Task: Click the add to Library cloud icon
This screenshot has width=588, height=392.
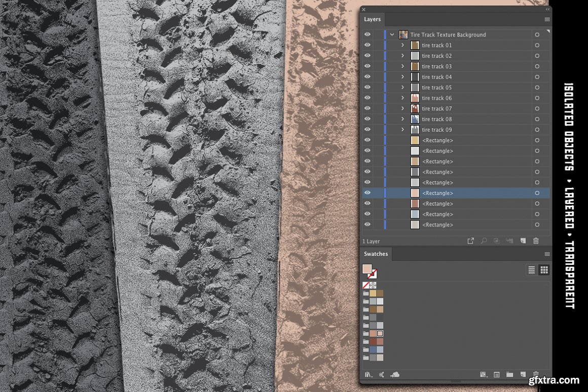Action: click(x=395, y=375)
